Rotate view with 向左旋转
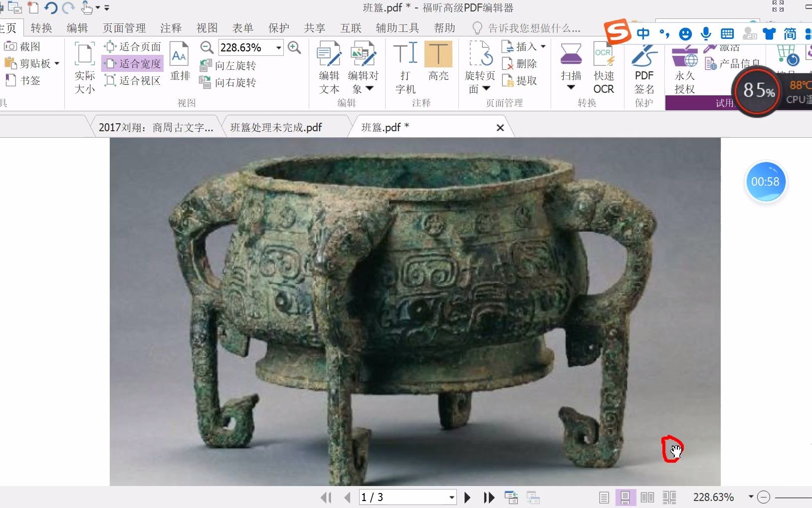The height and width of the screenshot is (508, 812). (x=228, y=65)
